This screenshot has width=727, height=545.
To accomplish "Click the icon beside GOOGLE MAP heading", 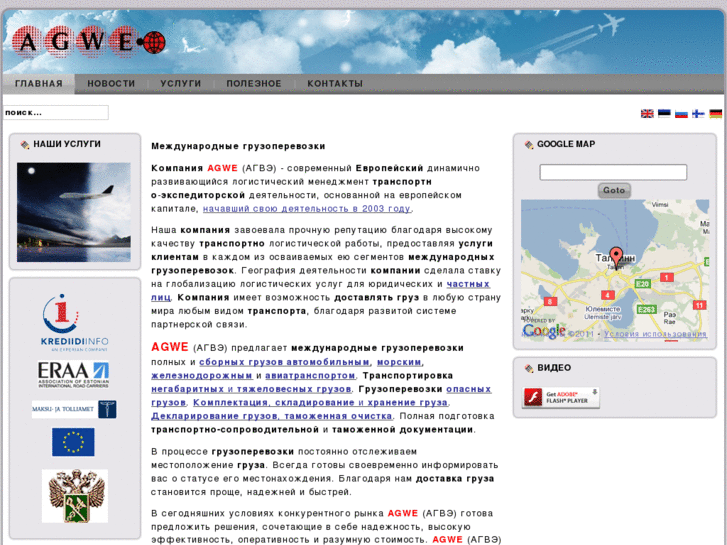I will tap(529, 145).
